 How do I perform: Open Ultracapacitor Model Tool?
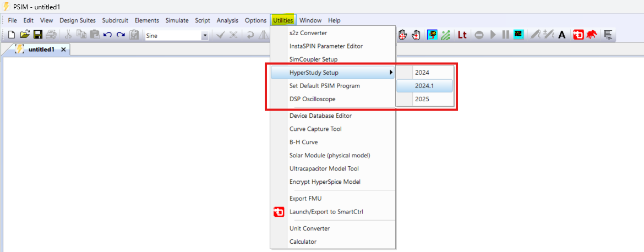coord(332,168)
